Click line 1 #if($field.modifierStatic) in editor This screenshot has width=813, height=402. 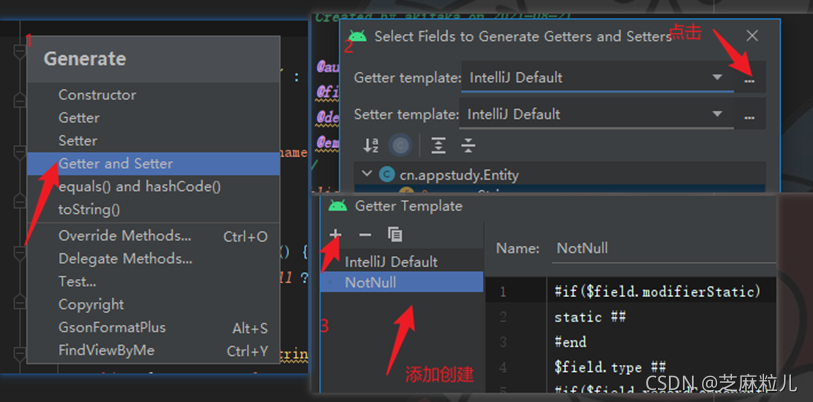[657, 292]
